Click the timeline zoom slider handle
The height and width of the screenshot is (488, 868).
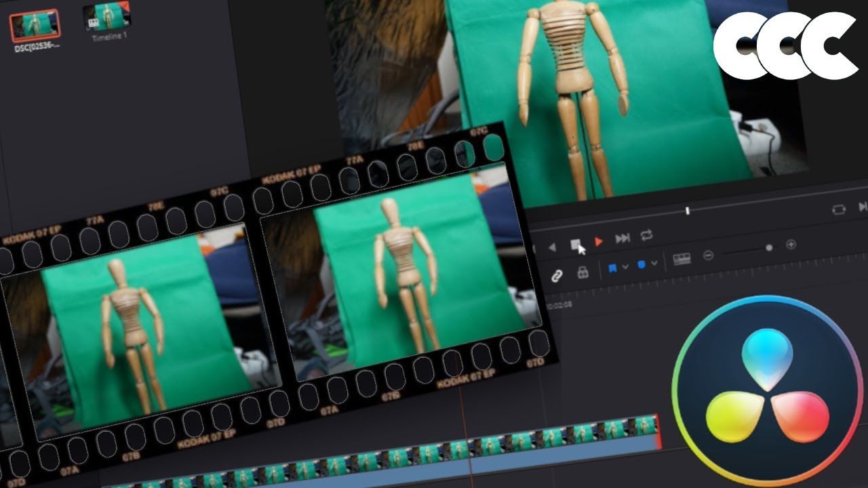click(x=769, y=247)
